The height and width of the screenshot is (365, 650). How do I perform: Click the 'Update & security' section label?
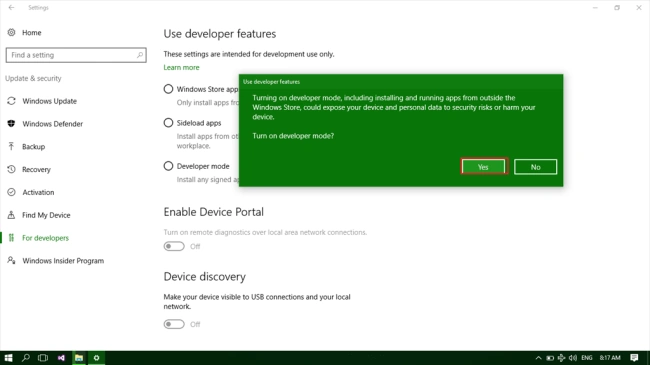[x=33, y=78]
